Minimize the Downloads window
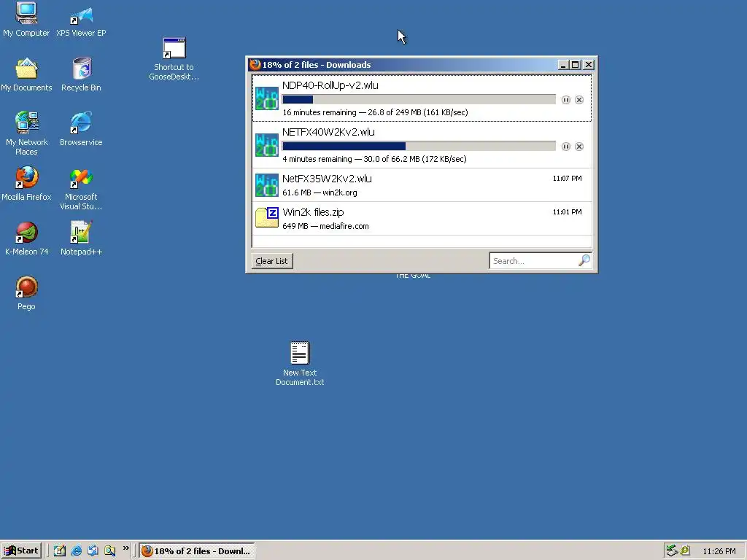Image resolution: width=747 pixels, height=560 pixels. (563, 65)
